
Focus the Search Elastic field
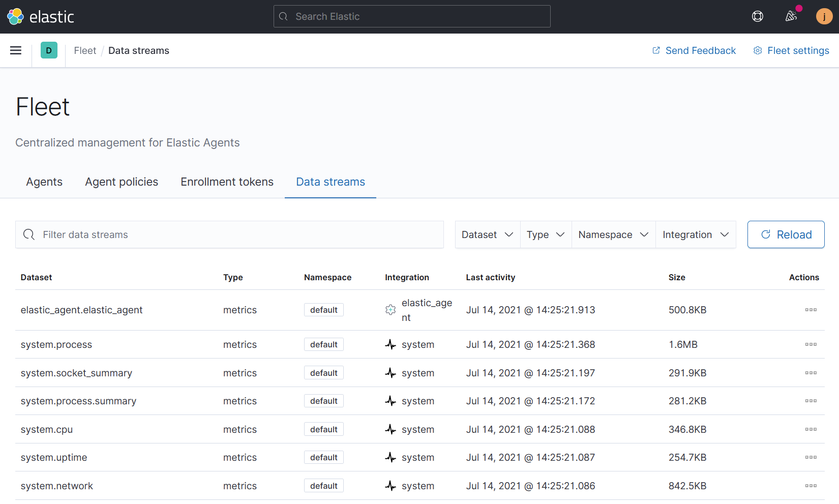point(412,16)
